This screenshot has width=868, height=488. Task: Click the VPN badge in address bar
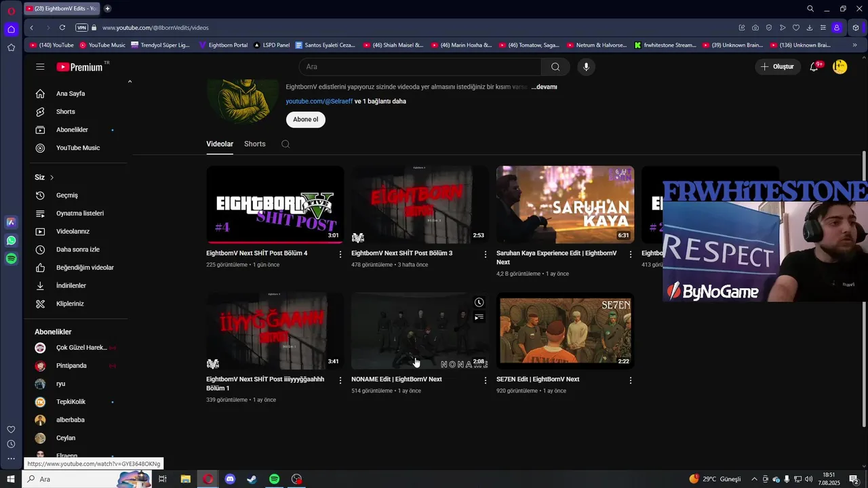(82, 28)
